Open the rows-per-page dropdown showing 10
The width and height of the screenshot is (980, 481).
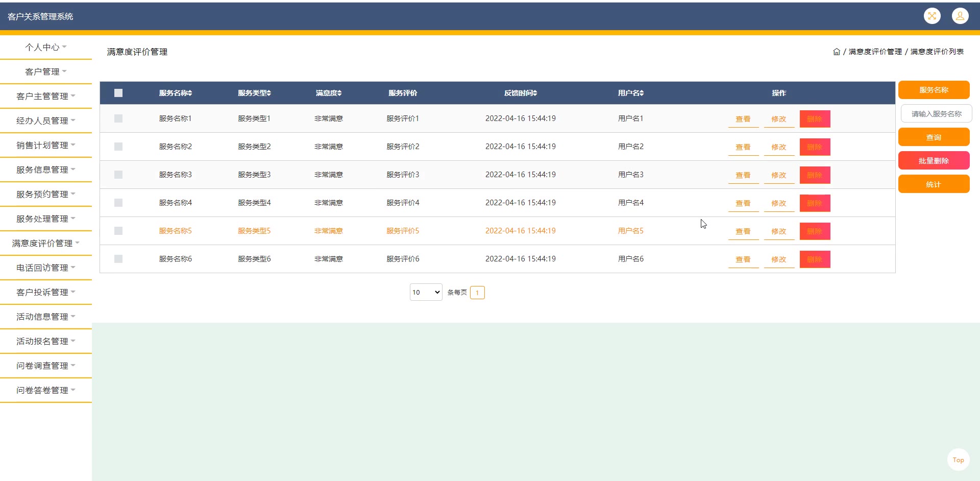(426, 292)
